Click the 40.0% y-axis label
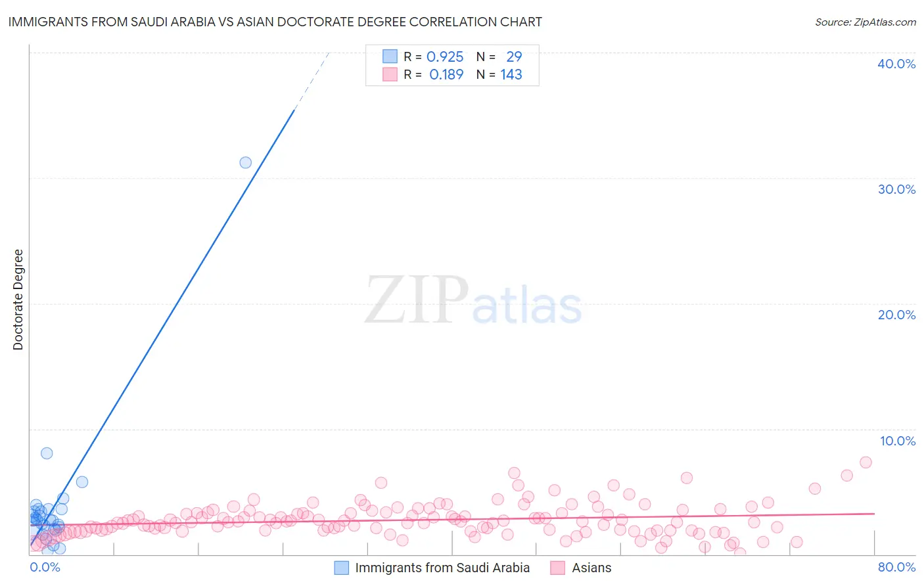 [896, 64]
